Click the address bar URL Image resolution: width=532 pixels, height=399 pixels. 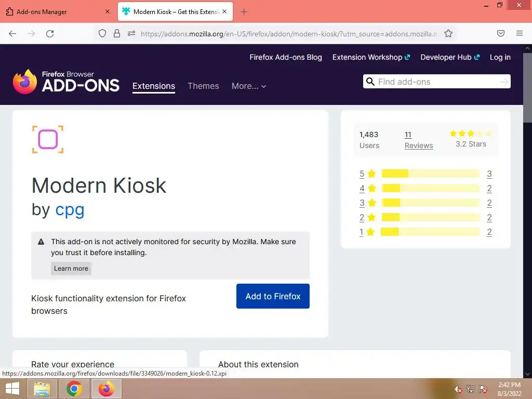tap(290, 34)
